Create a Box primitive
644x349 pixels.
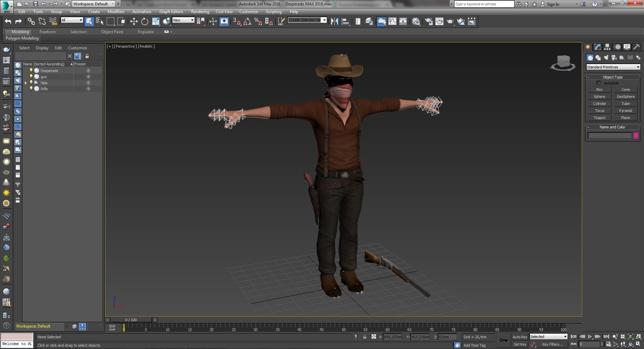599,90
